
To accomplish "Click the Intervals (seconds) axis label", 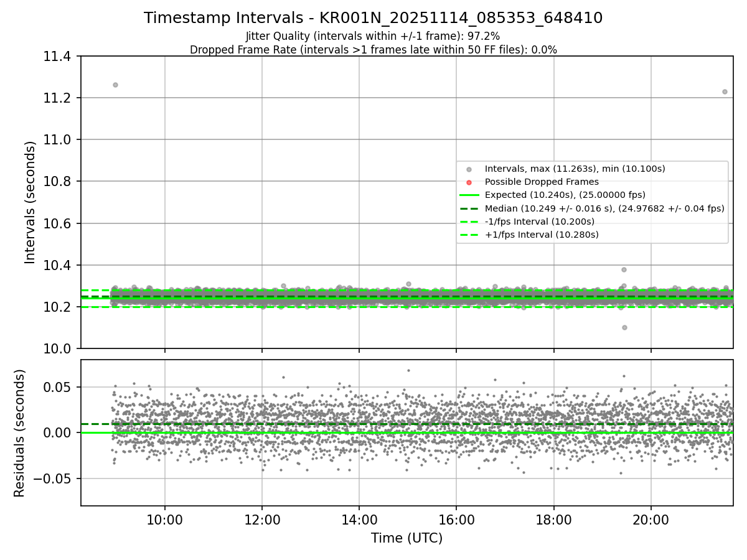I will [x=31, y=202].
